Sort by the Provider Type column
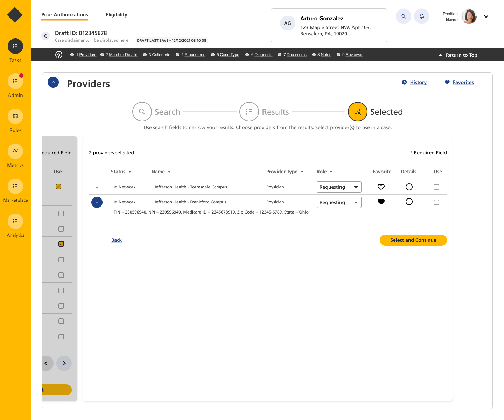504x420 pixels. tap(285, 172)
